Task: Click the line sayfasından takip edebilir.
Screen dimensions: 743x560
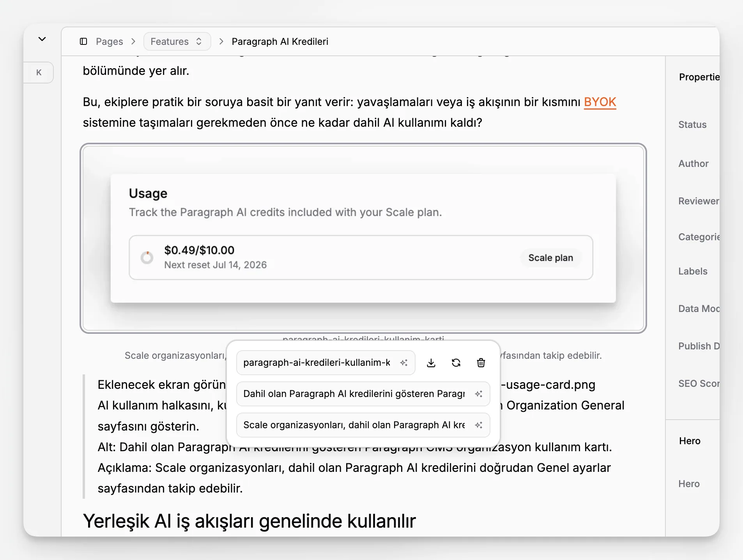Action: pyautogui.click(x=170, y=488)
